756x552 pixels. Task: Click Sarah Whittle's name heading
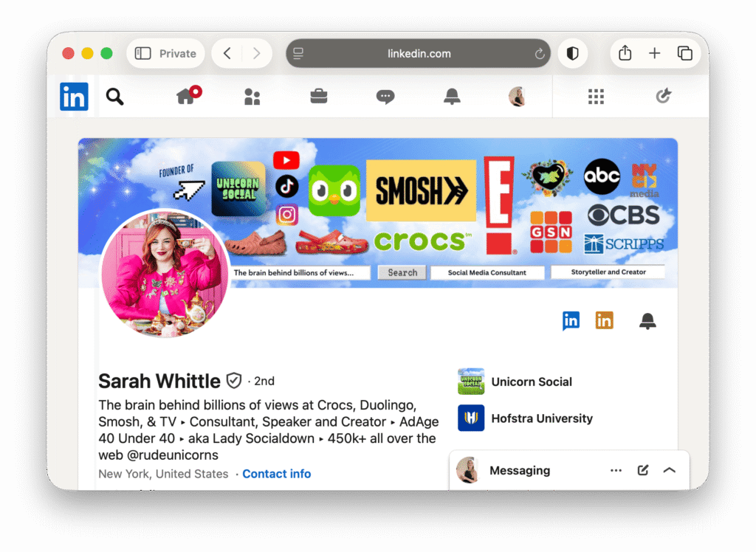(159, 382)
